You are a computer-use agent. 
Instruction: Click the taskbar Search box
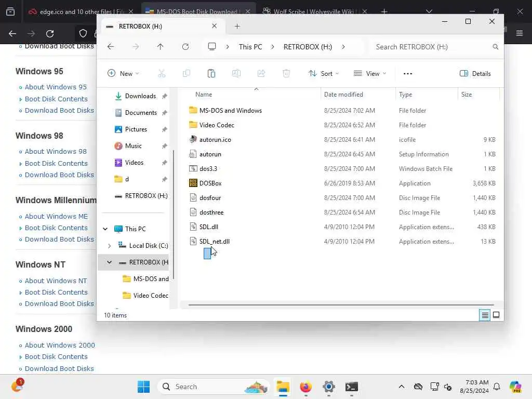pyautogui.click(x=214, y=387)
